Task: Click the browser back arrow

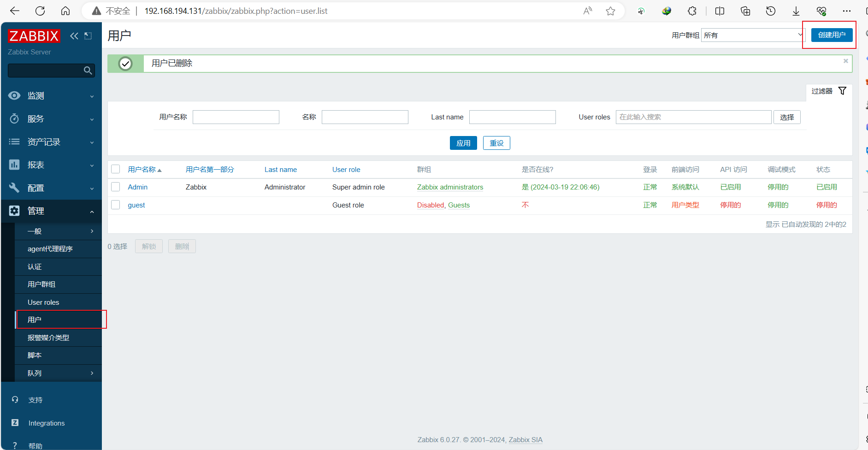Action: 15,11
